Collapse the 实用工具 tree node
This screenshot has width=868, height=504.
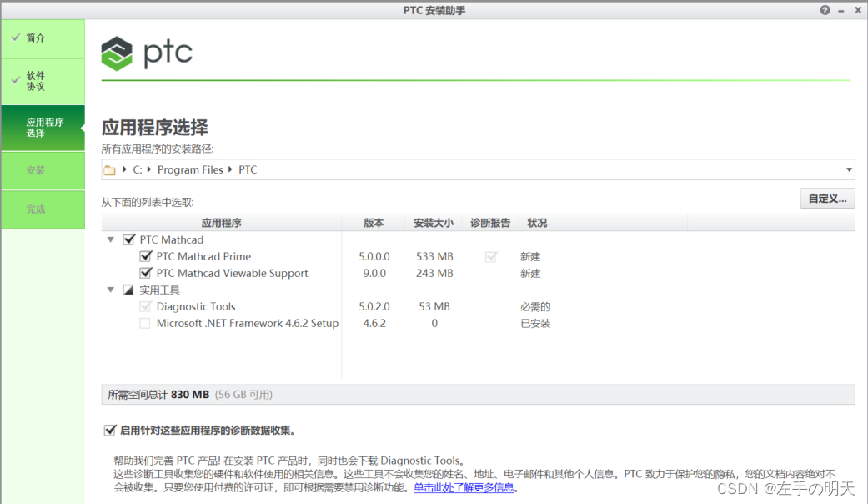click(111, 290)
